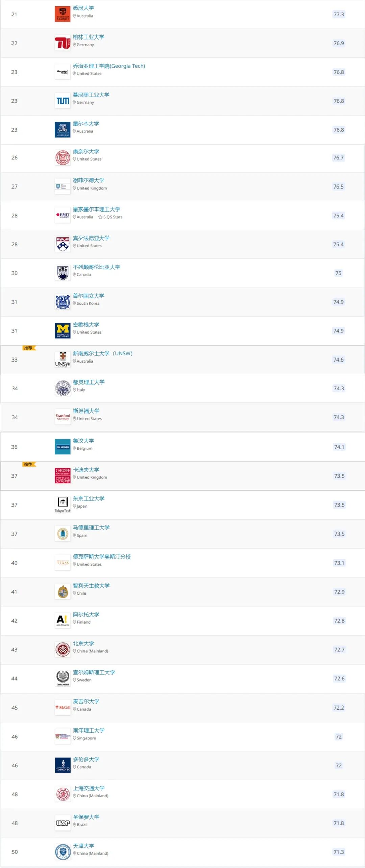
Task: Click the TU Berlin red logo
Action: click(63, 43)
